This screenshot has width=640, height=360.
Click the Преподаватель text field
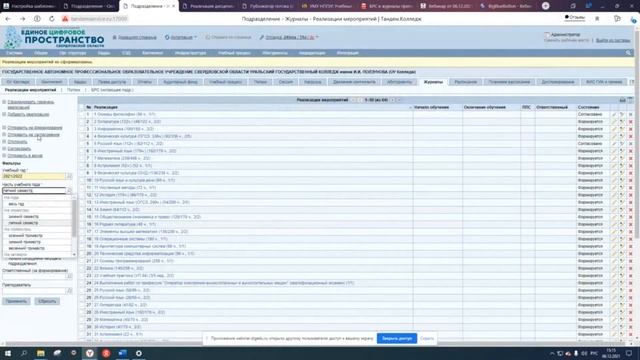tap(34, 291)
